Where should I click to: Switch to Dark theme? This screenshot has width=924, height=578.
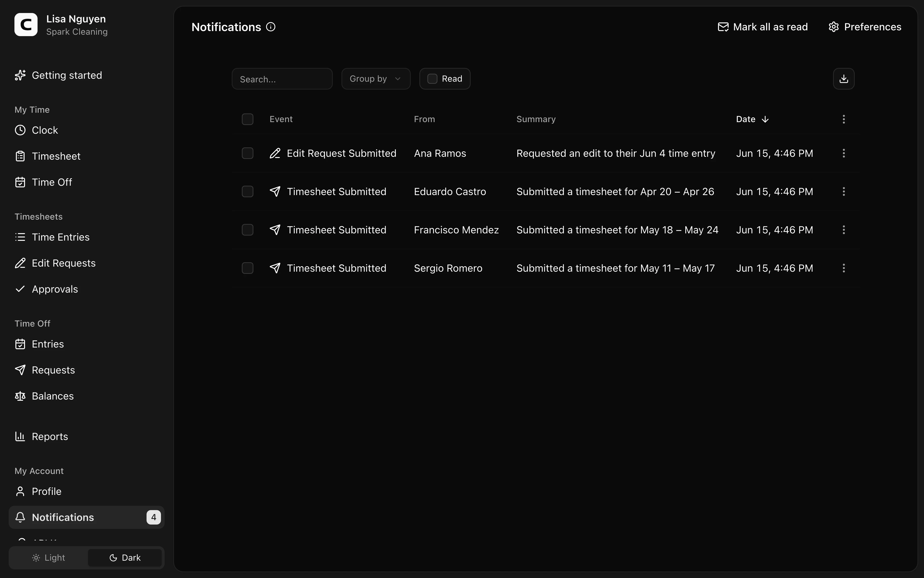125,558
